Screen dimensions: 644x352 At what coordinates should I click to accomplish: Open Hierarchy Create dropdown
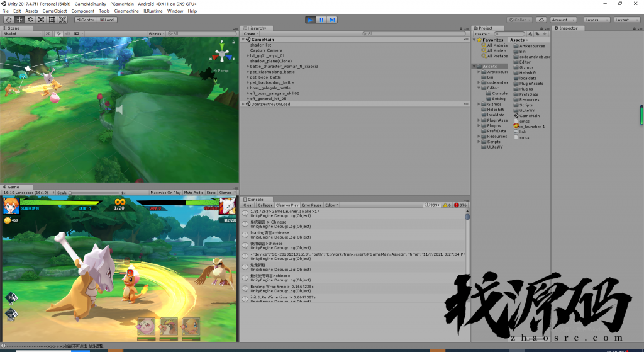[250, 34]
